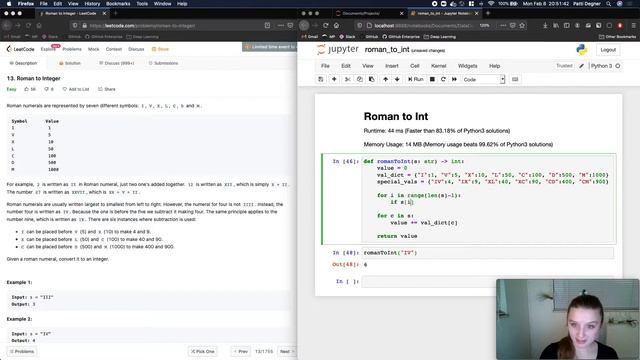Click the Trusted notebook indicator
This screenshot has height=360, width=640.
pos(564,66)
